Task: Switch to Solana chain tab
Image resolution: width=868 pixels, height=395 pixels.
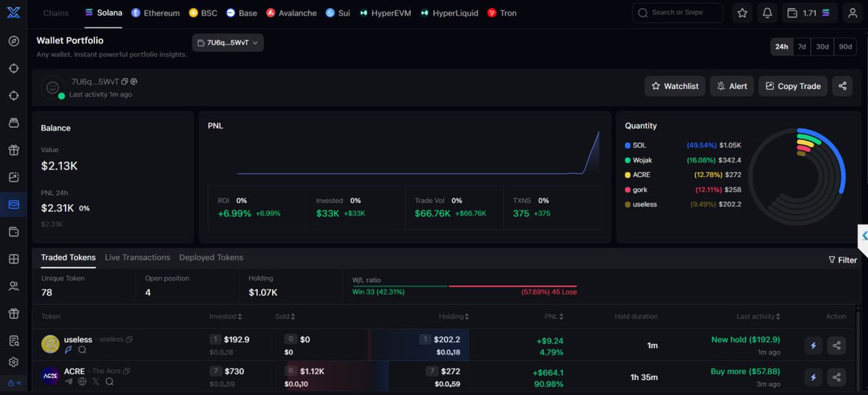Action: pyautogui.click(x=103, y=13)
